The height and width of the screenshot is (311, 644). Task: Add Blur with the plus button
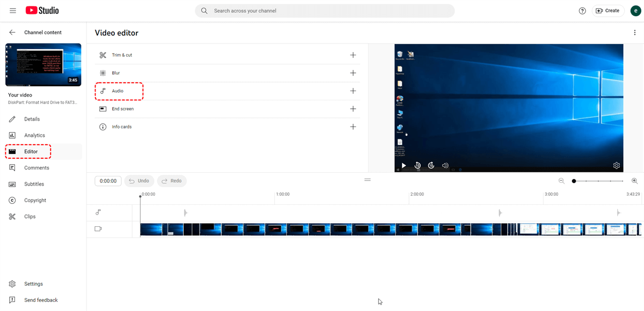[x=353, y=73]
